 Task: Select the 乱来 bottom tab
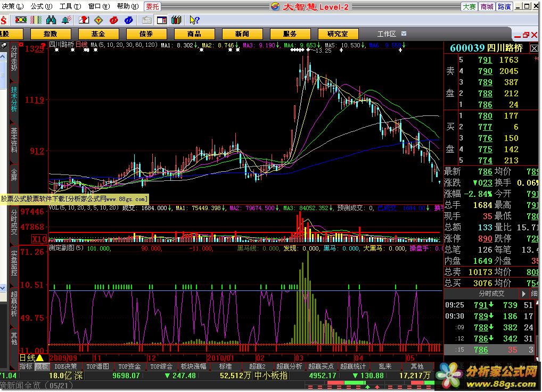385,366
